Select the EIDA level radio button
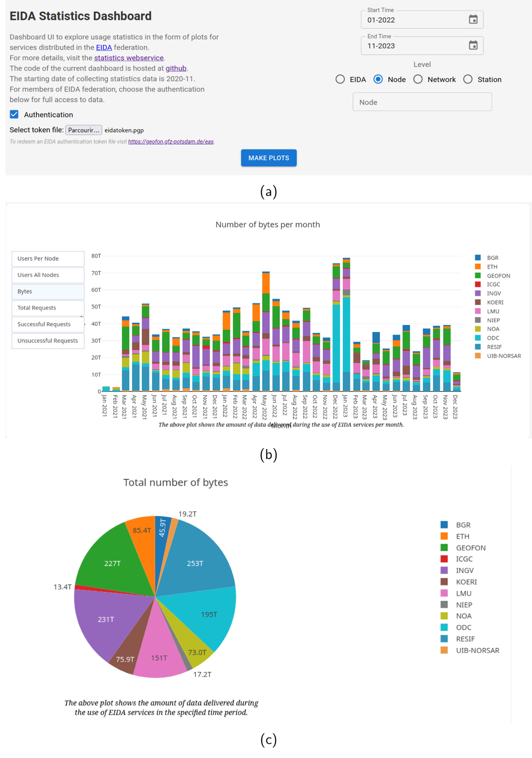Screen dimensions: 532x758 340,79
